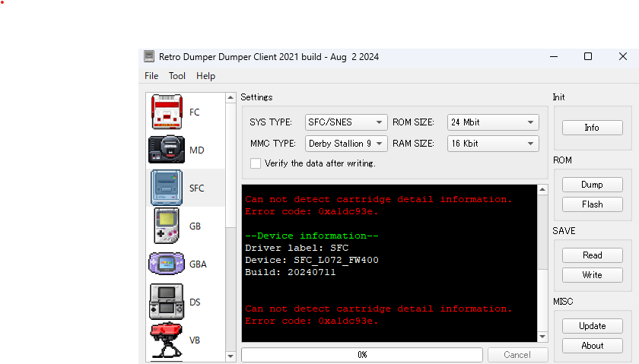
Task: Click the About button
Action: [x=592, y=346]
